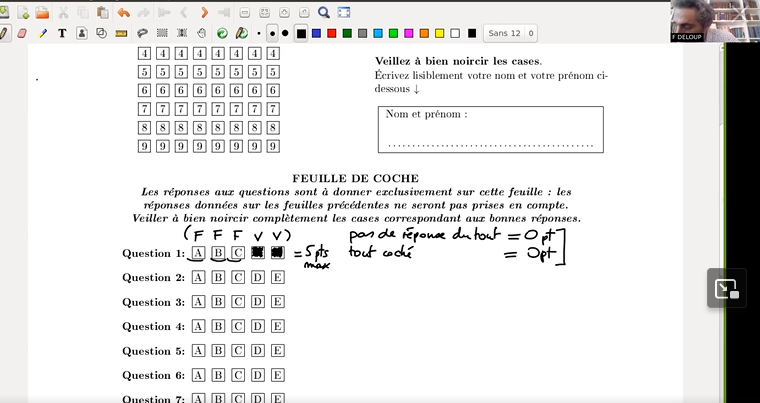This screenshot has width=760, height=403.
Task: Click the Zoom in icon
Action: click(284, 12)
